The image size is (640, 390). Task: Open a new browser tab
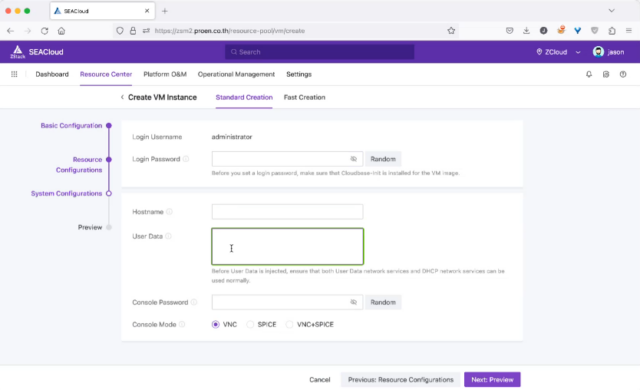click(x=164, y=11)
